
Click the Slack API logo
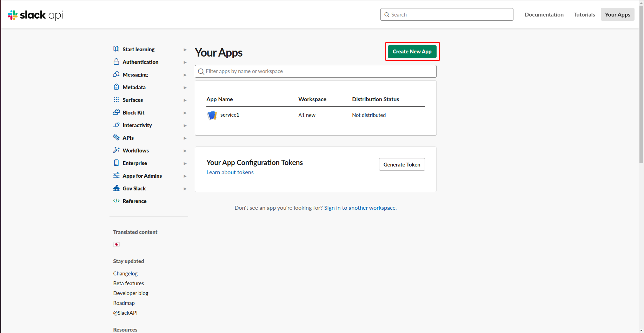(x=35, y=15)
